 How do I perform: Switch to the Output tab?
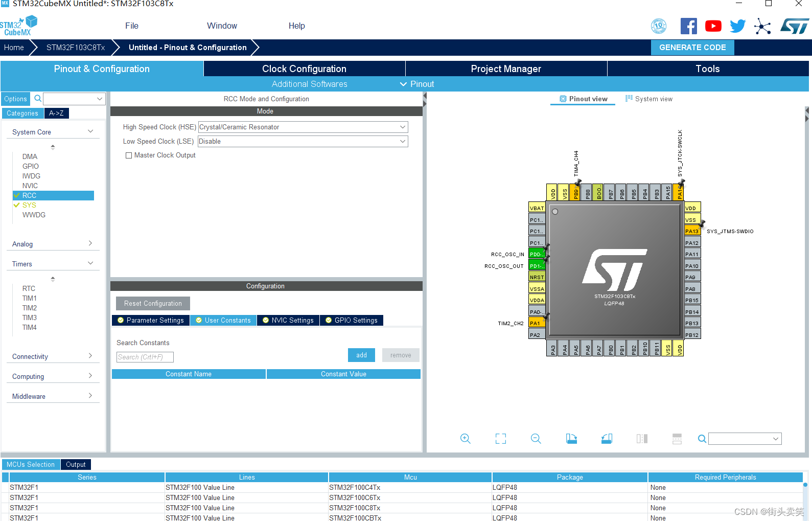(76, 464)
